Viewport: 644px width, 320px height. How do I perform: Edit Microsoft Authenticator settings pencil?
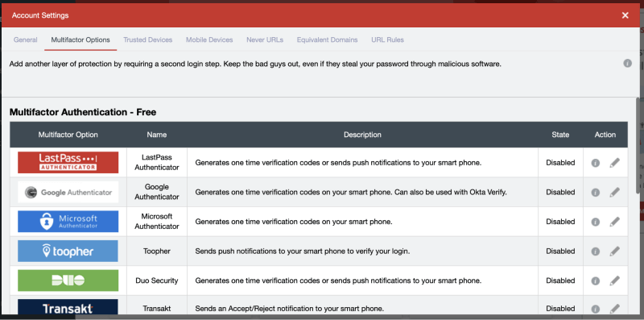[614, 222]
